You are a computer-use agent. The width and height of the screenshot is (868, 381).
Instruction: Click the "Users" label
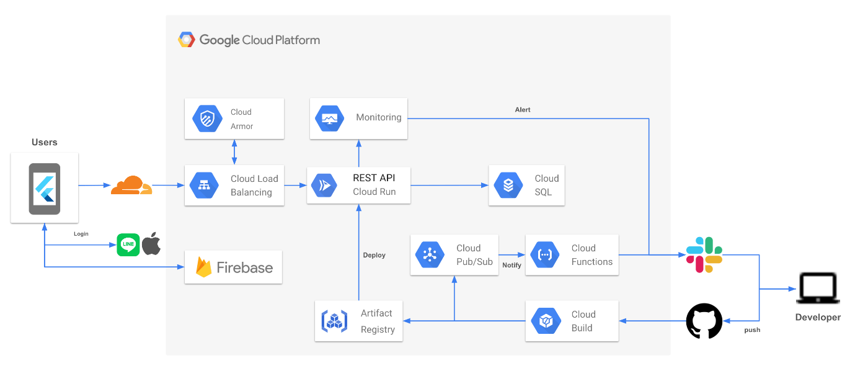click(x=45, y=142)
